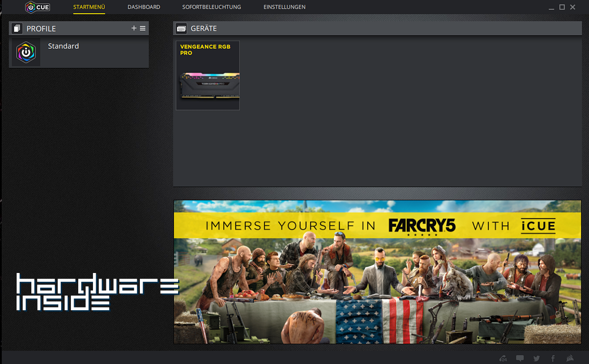Open the chat forum speech bubble icon
Screen dimensions: 589x364
point(520,358)
